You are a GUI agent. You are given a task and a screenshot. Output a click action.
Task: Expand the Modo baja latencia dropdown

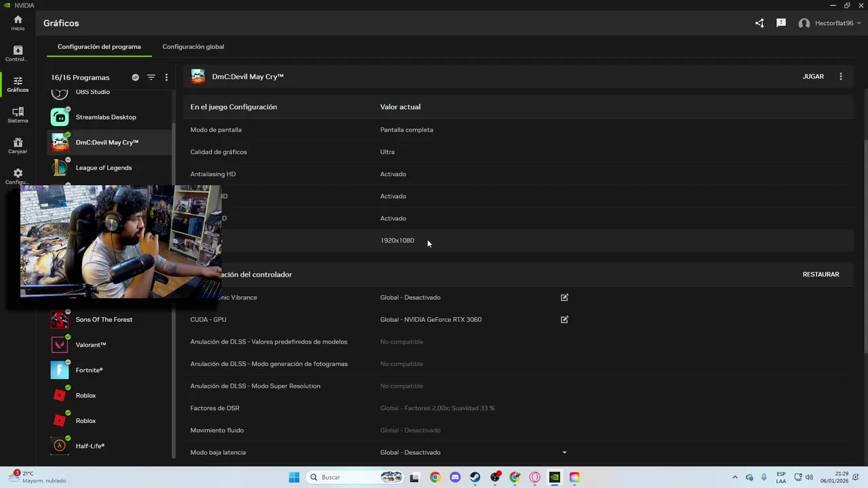[564, 453]
